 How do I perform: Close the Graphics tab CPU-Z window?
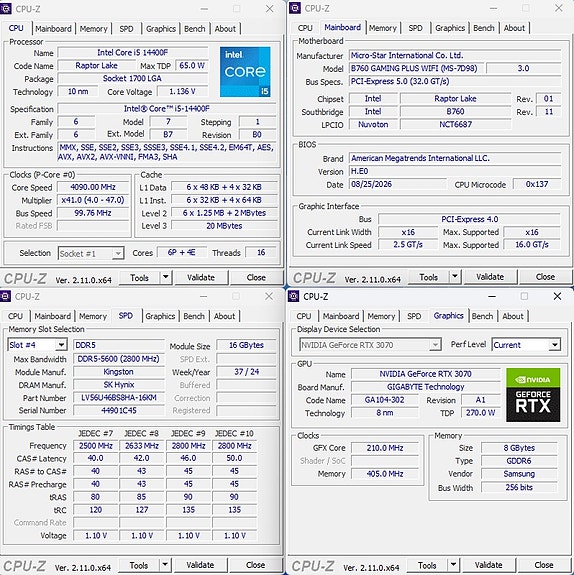557,296
